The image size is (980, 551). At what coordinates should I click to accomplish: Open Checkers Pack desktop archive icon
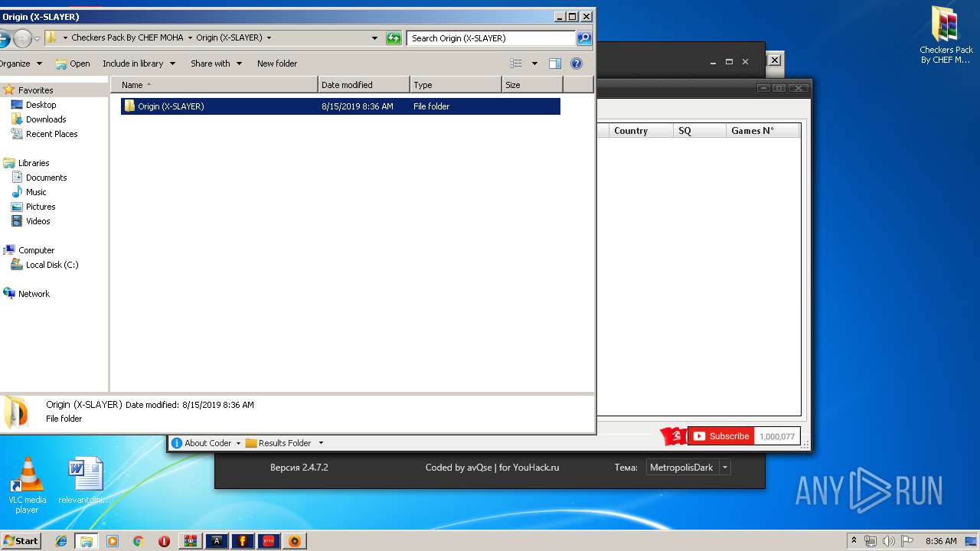pos(946,35)
